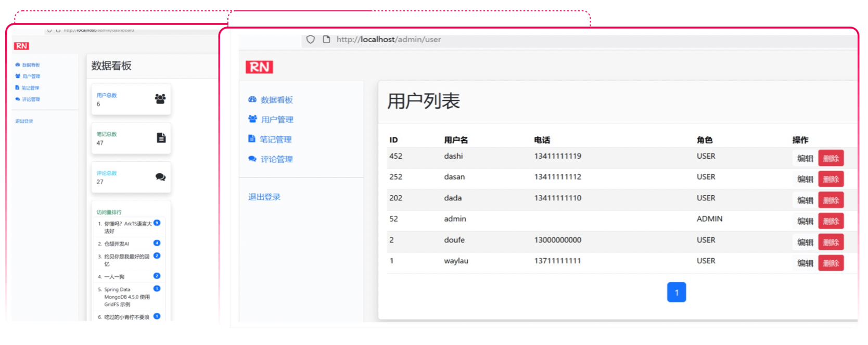Screen dimensions: 868x345
Task: Click the 用户总数 card label
Action: (x=107, y=95)
